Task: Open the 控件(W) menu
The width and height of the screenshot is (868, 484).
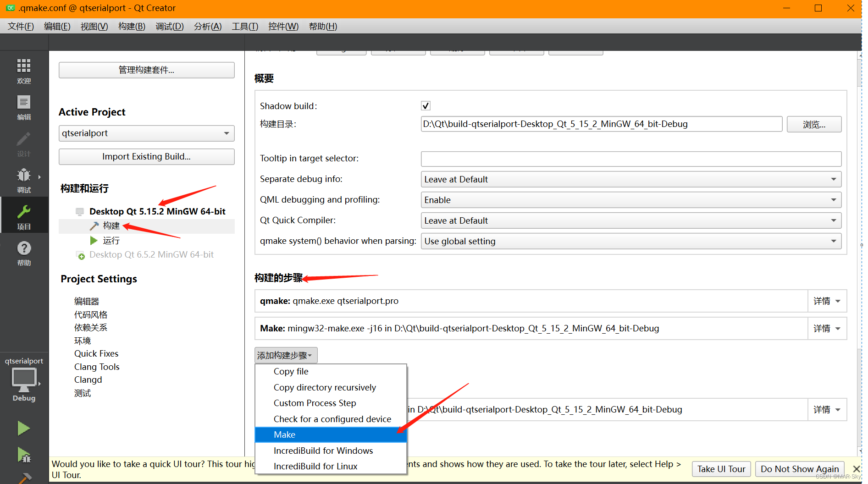Action: click(283, 27)
